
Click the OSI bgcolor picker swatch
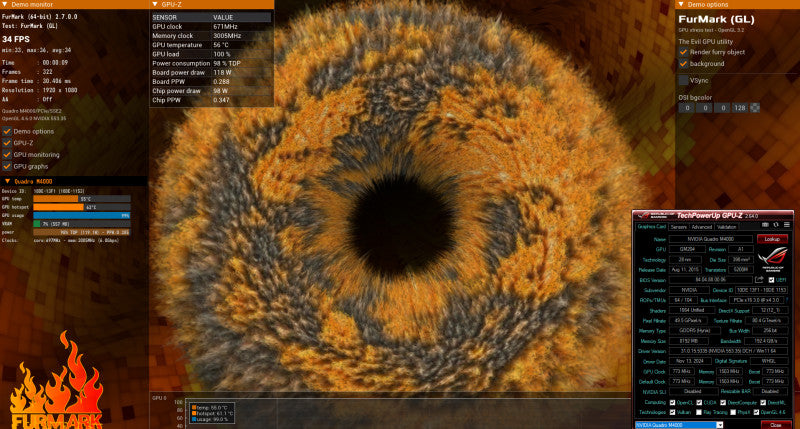(x=755, y=108)
